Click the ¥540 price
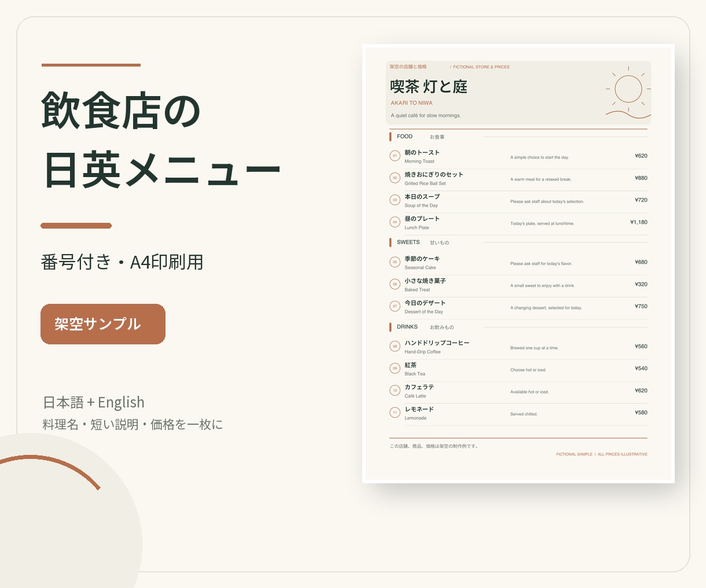 pos(641,369)
